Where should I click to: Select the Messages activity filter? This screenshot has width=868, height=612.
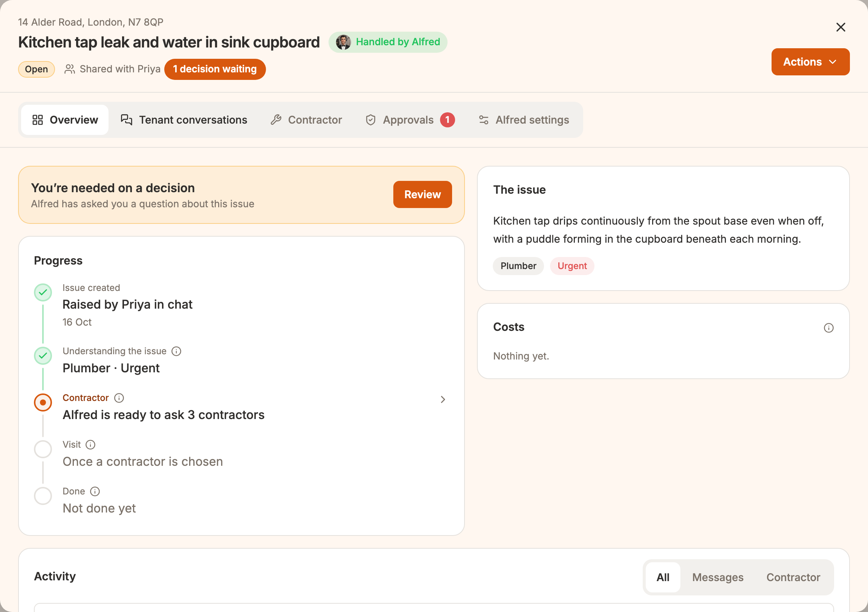pos(718,577)
